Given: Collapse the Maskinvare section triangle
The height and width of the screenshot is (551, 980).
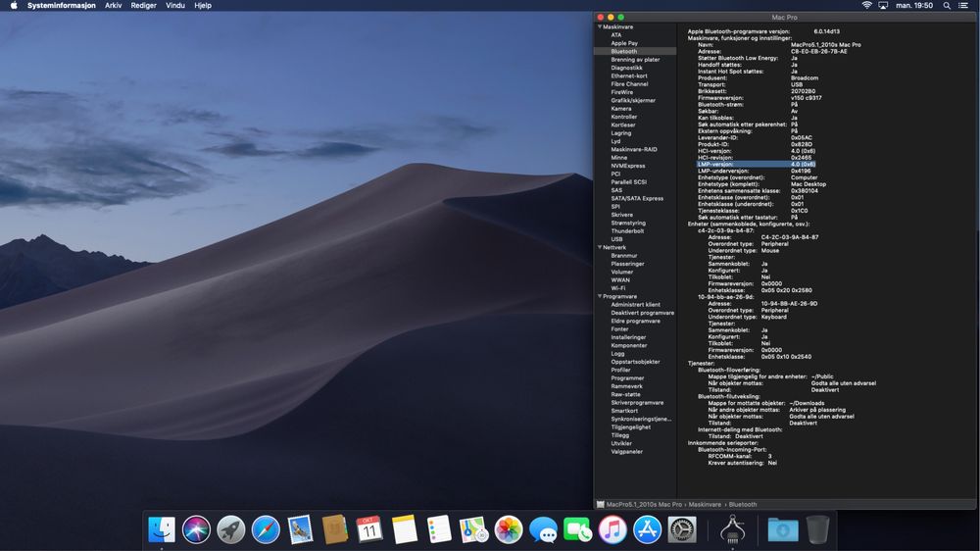Looking at the screenshot, I should (600, 26).
